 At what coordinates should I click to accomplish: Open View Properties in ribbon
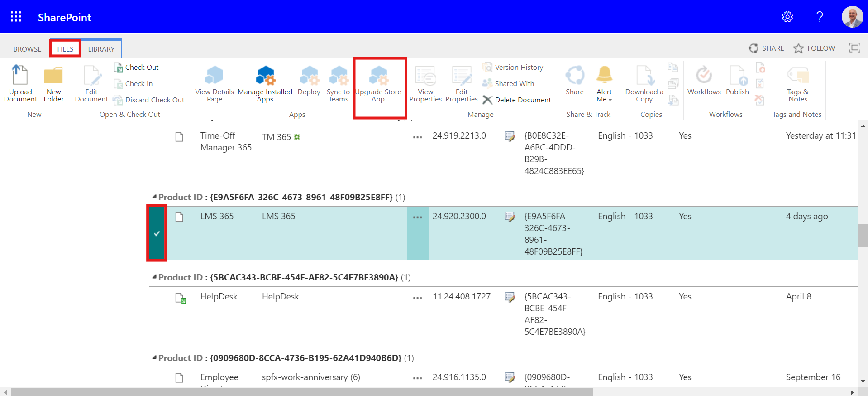click(425, 83)
